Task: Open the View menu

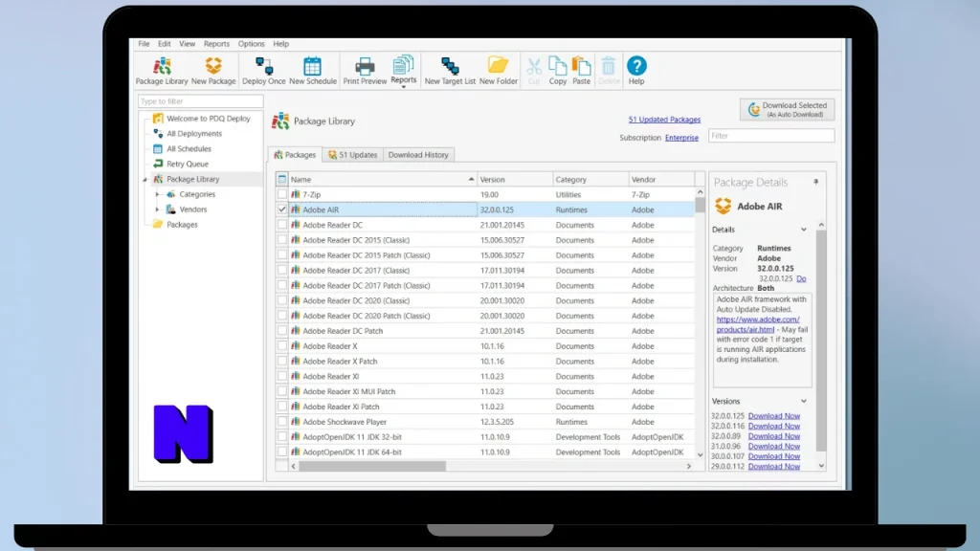Action: tap(187, 44)
